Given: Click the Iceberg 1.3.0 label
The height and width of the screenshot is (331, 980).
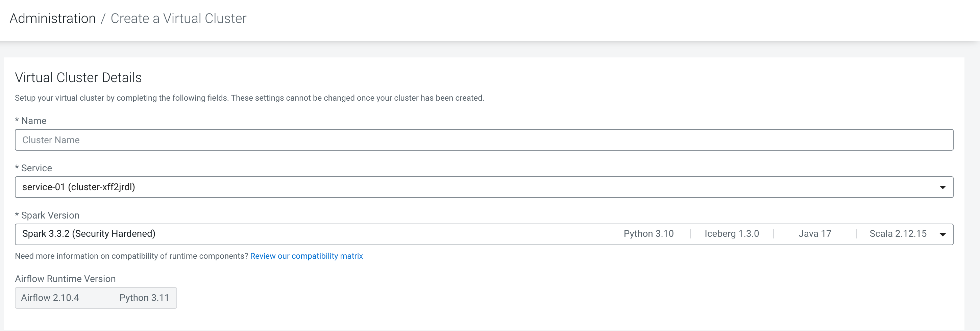Looking at the screenshot, I should (732, 234).
